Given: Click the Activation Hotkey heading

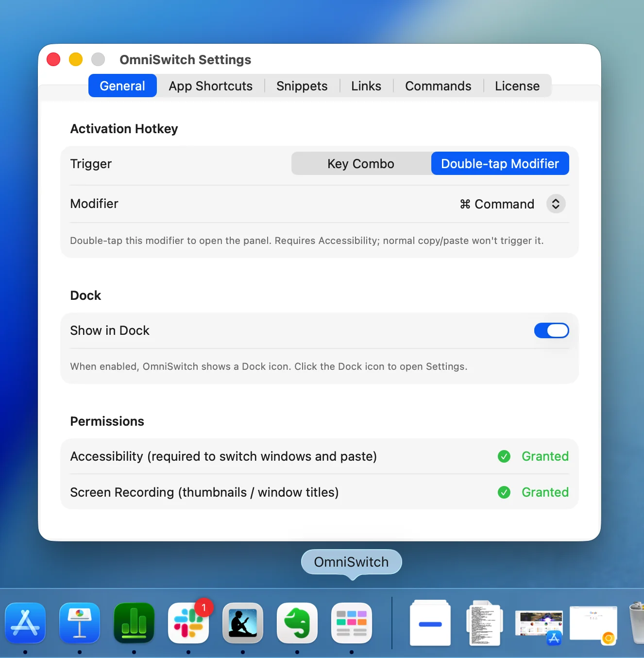Looking at the screenshot, I should pyautogui.click(x=124, y=129).
